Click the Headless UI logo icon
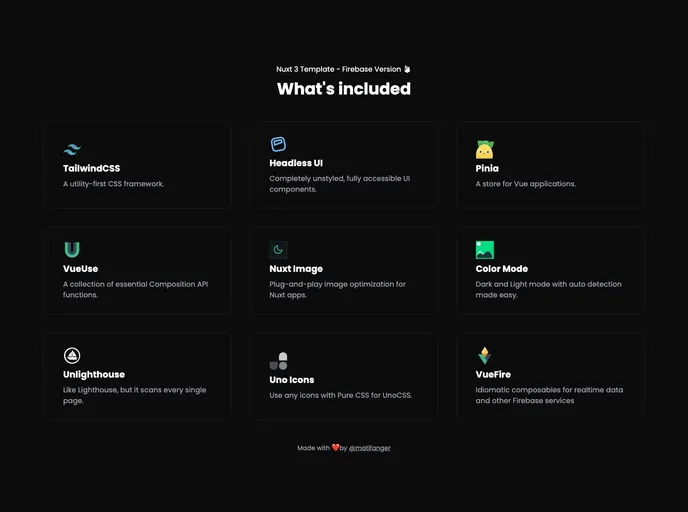The width and height of the screenshot is (688, 512). tap(278, 144)
